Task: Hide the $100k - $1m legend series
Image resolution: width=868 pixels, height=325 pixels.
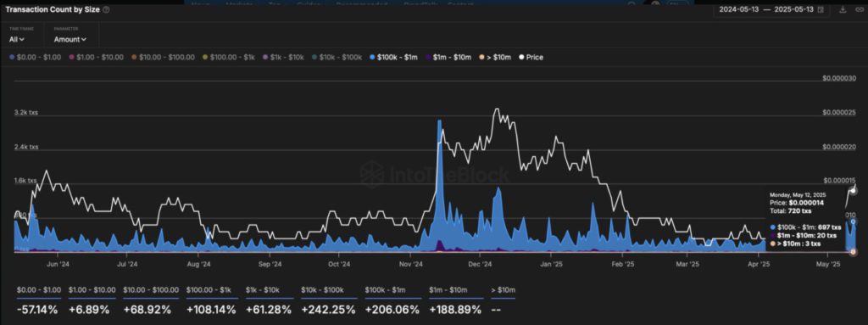Action: [x=393, y=57]
